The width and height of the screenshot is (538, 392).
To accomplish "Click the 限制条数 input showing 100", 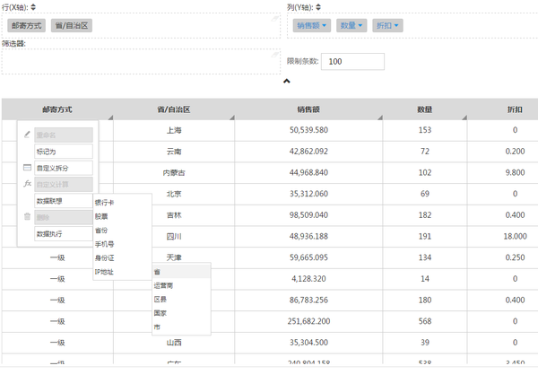I will (x=352, y=61).
